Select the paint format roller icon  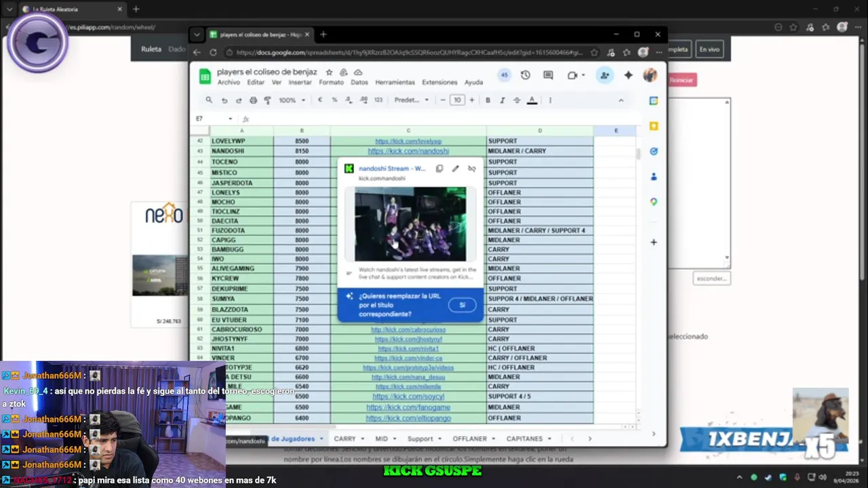click(267, 100)
